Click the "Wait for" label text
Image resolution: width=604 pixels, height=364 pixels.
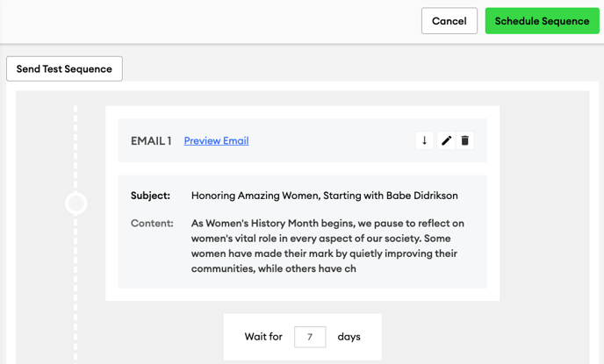(263, 337)
